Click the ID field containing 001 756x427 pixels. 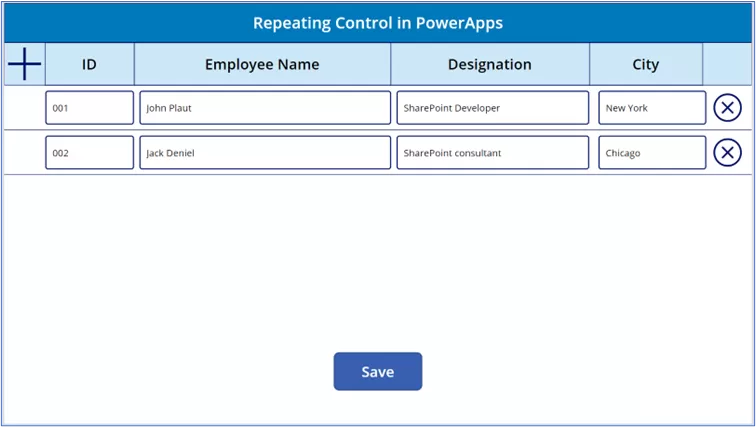[x=89, y=108]
